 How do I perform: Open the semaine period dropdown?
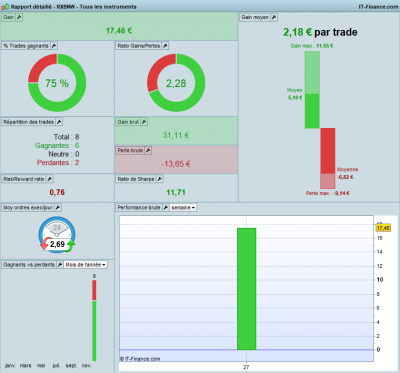click(183, 207)
